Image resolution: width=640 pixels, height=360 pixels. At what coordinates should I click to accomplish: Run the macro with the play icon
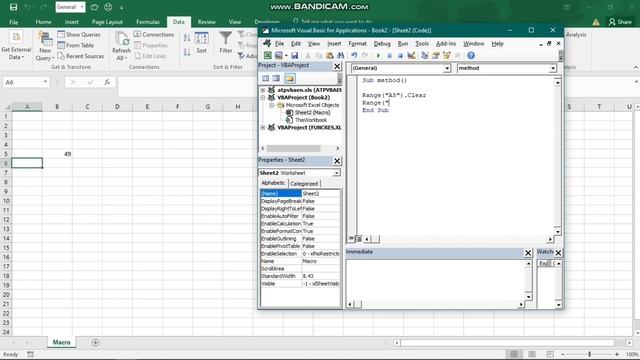pos(378,56)
